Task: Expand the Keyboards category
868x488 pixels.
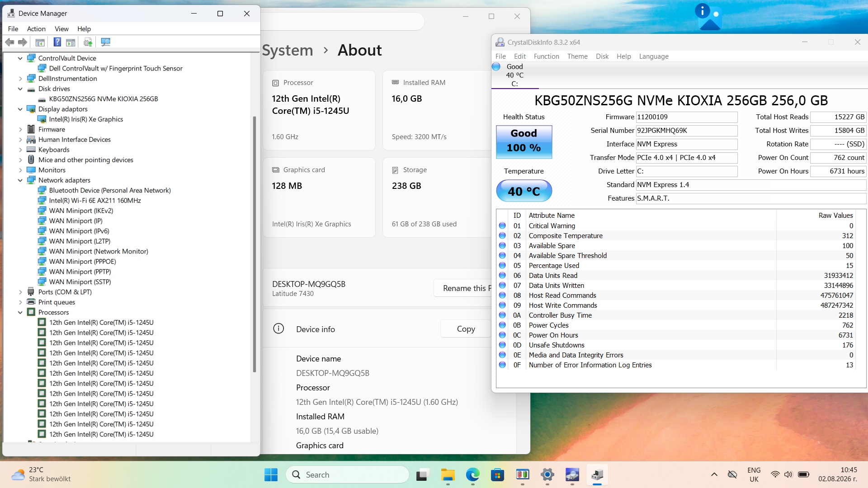Action: pos(20,150)
